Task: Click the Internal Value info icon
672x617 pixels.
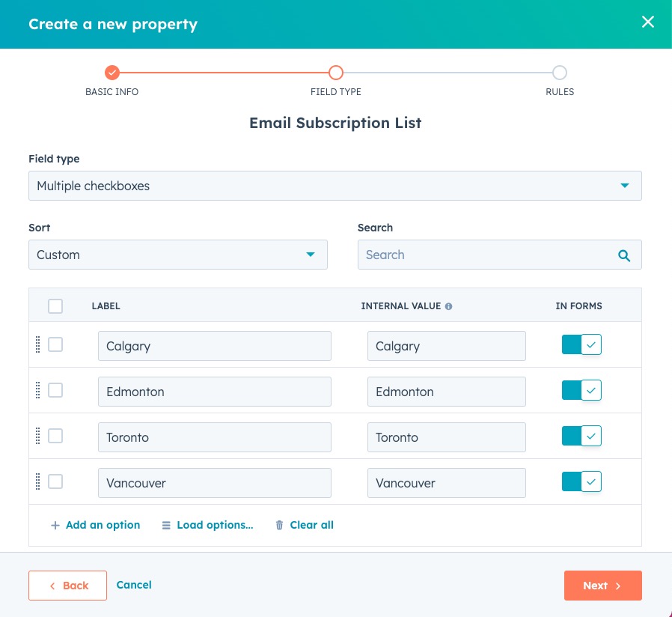Action: pyautogui.click(x=448, y=306)
